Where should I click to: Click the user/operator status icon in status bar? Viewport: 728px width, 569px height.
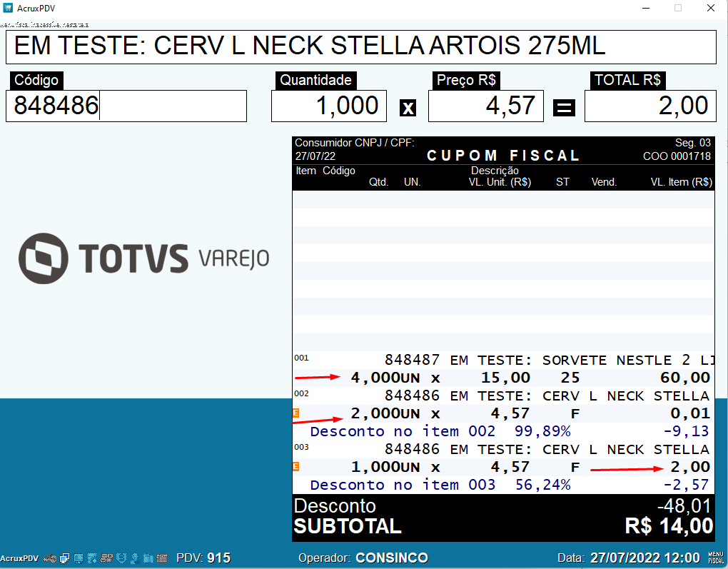135,558
